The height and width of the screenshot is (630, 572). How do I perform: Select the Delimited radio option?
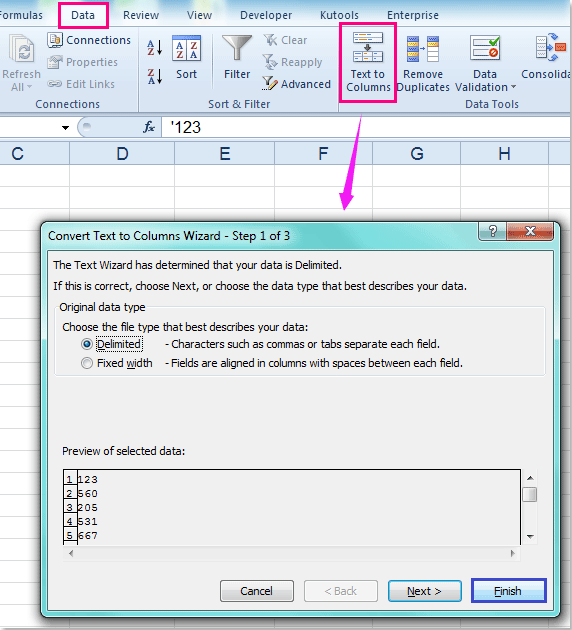87,344
